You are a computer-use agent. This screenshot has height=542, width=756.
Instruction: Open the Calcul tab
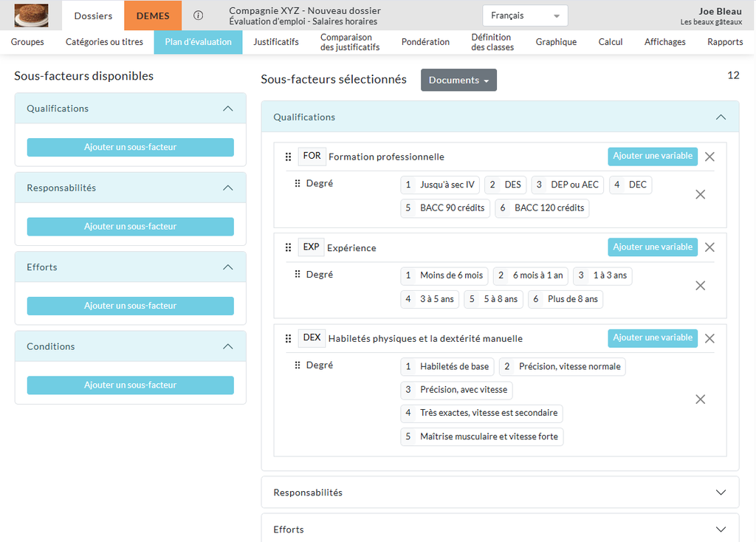pos(611,42)
